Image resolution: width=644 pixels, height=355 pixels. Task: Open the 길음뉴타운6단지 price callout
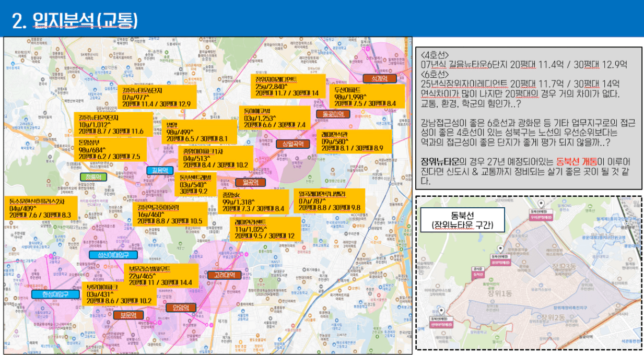coord(157,97)
